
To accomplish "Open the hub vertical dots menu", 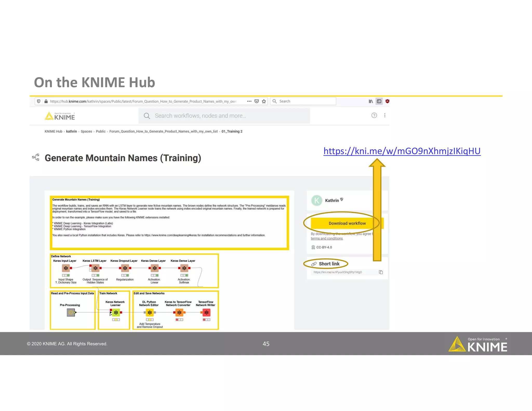I will [x=385, y=115].
